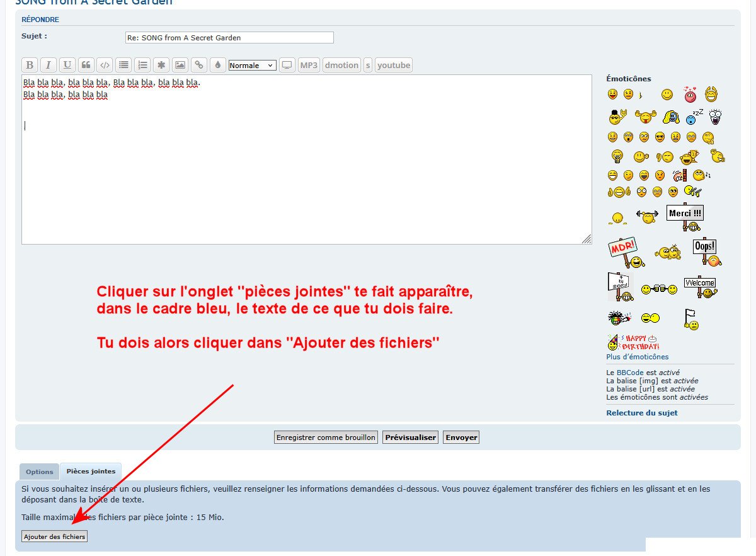Insert the Happy Birthday emoticon

633,342
